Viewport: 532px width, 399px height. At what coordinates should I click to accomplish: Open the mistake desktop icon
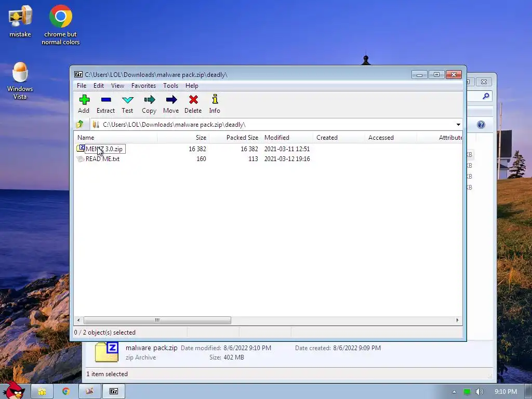coord(20,21)
